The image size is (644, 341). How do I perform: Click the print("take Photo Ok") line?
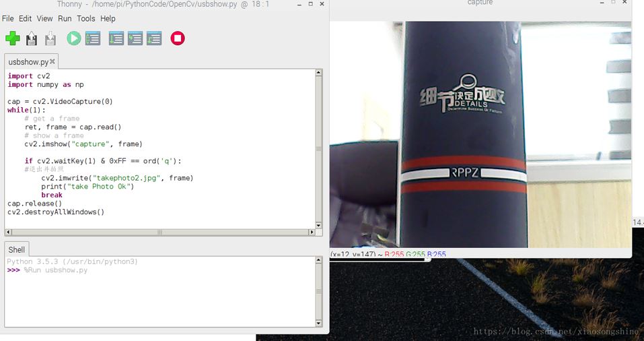[x=87, y=186]
